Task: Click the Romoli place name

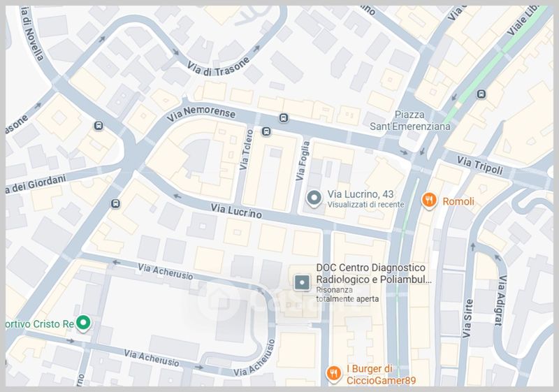Action: tap(458, 202)
